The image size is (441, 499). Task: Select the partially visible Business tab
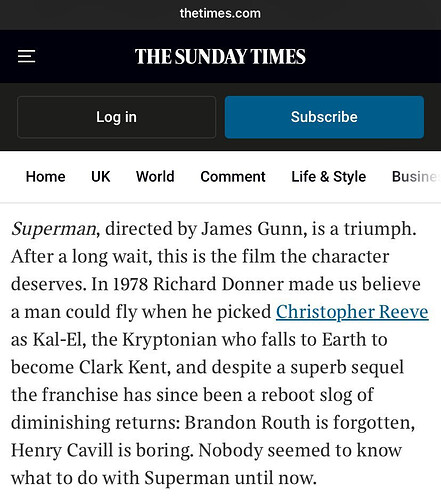(x=416, y=177)
